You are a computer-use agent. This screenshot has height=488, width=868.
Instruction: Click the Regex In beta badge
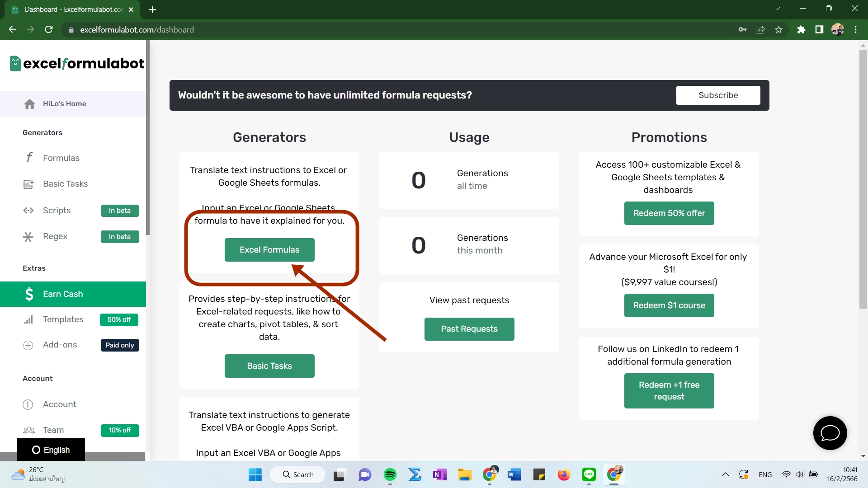coord(120,237)
